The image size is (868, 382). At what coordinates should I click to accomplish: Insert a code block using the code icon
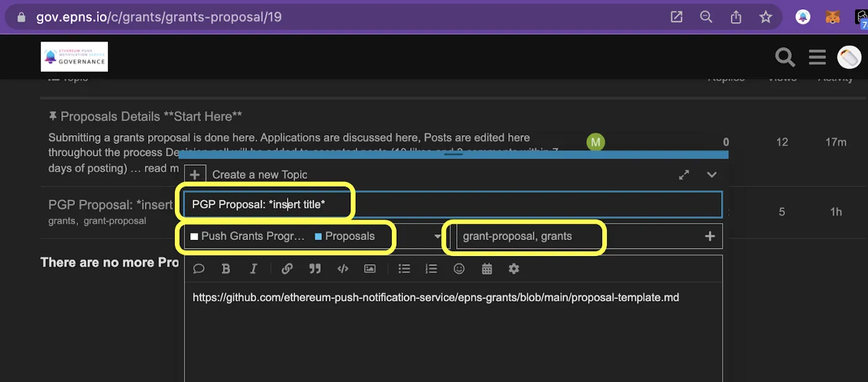(342, 269)
